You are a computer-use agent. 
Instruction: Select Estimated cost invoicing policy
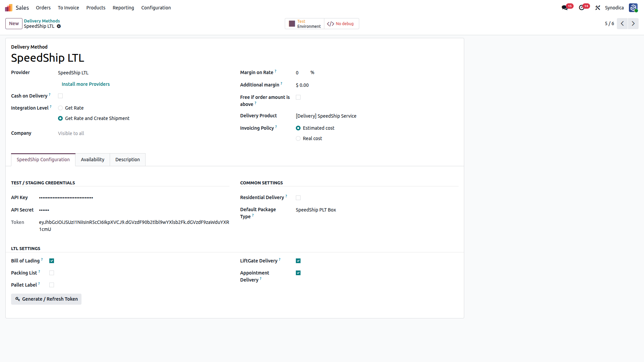point(298,128)
